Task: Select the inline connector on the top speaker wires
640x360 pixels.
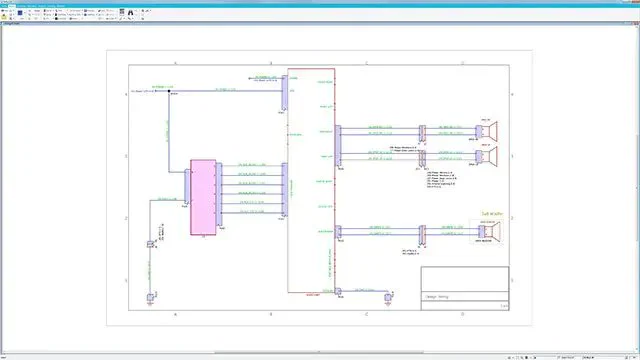Action: [422, 133]
